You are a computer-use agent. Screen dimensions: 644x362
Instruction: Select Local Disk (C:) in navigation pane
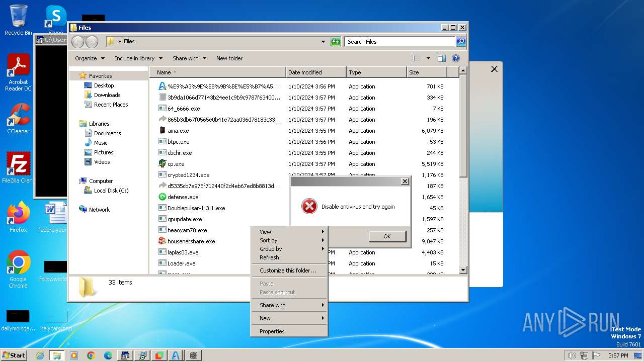click(x=111, y=191)
